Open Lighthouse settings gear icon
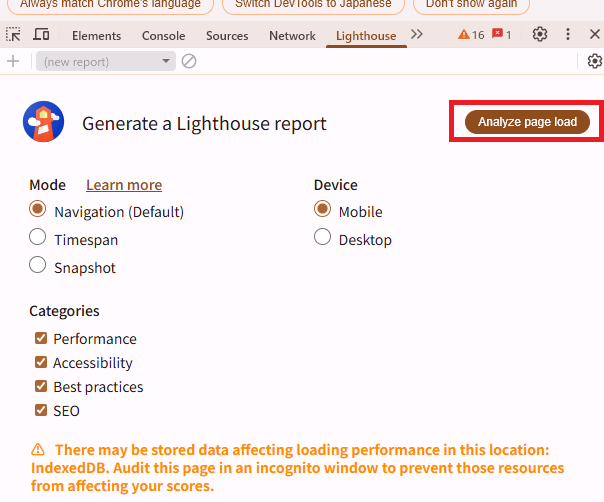The width and height of the screenshot is (604, 502). click(x=594, y=62)
